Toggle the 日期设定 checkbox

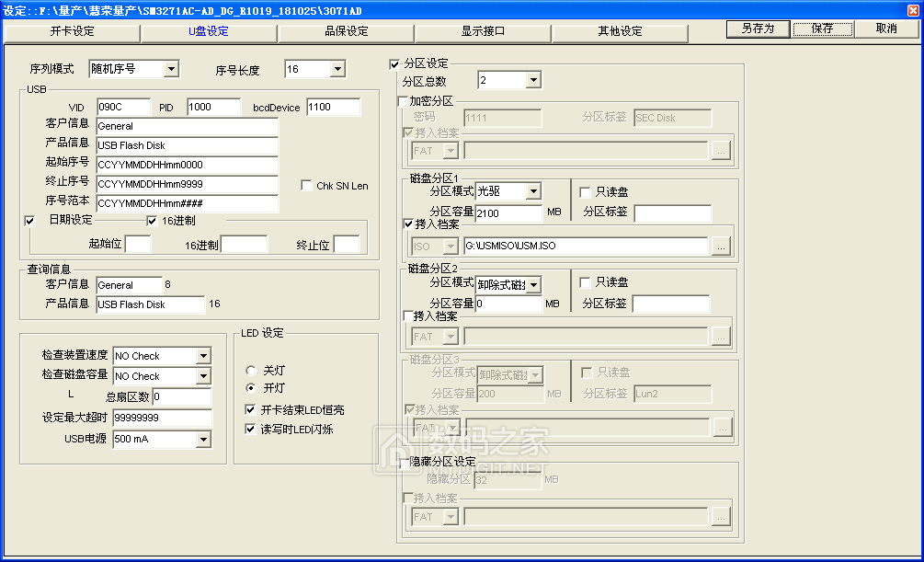[x=30, y=220]
